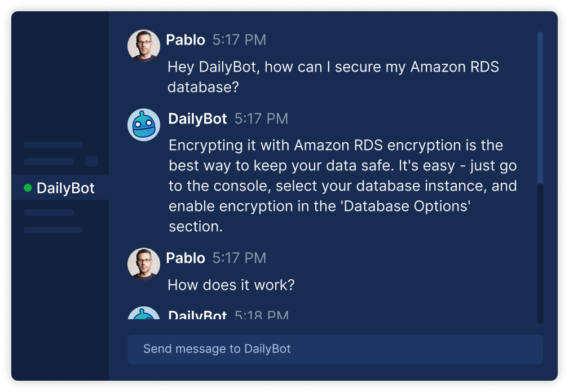
Task: Click the DailyBot sender name on its reply
Action: pos(197,118)
